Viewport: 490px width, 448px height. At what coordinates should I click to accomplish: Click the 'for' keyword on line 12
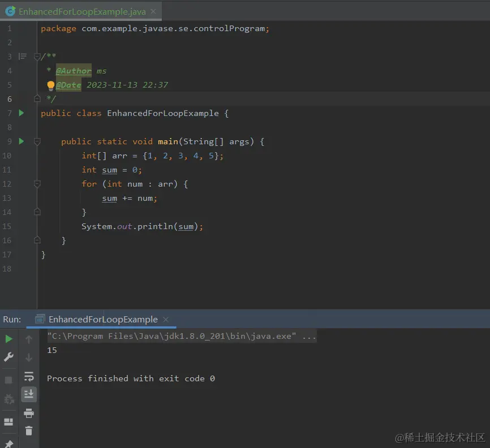point(89,184)
